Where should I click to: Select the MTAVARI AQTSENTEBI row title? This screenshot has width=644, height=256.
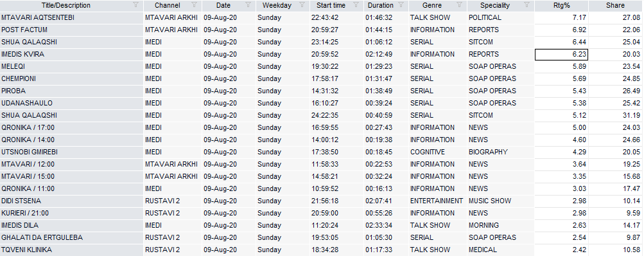71,18
